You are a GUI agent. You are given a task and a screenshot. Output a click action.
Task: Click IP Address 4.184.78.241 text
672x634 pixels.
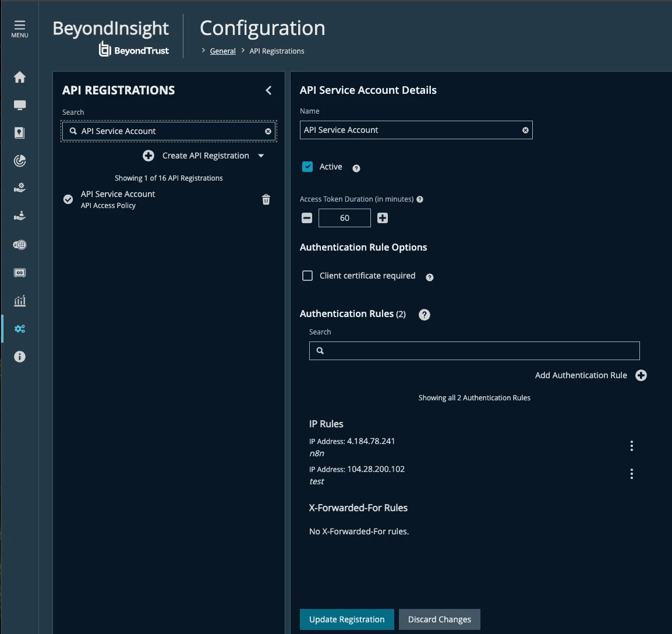[352, 441]
